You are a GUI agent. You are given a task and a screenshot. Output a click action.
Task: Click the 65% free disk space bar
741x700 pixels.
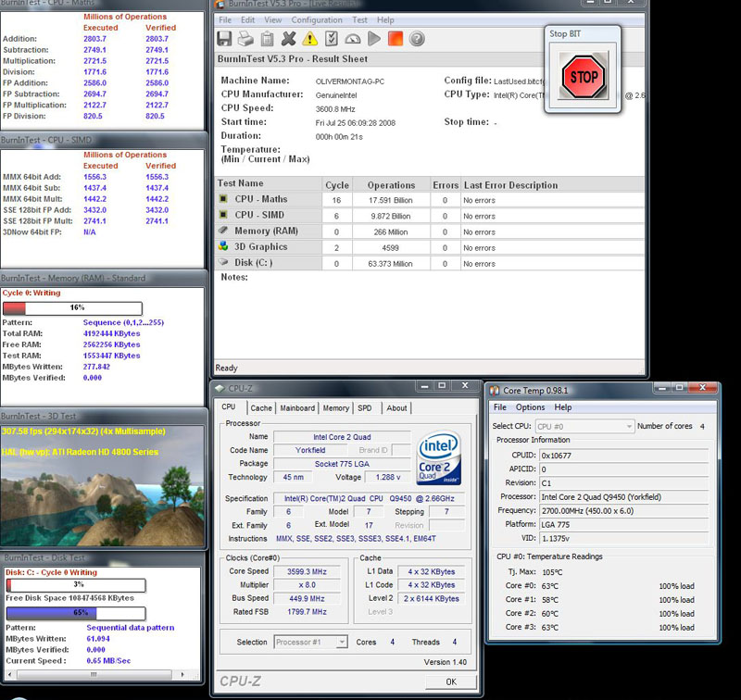coord(76,613)
